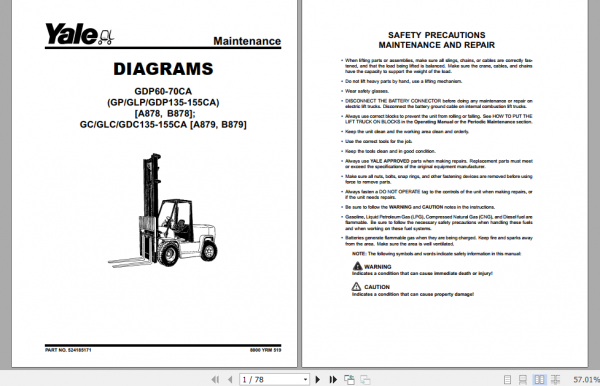Click the text [A878, B878];
The width and height of the screenshot is (600, 386).
(165, 114)
